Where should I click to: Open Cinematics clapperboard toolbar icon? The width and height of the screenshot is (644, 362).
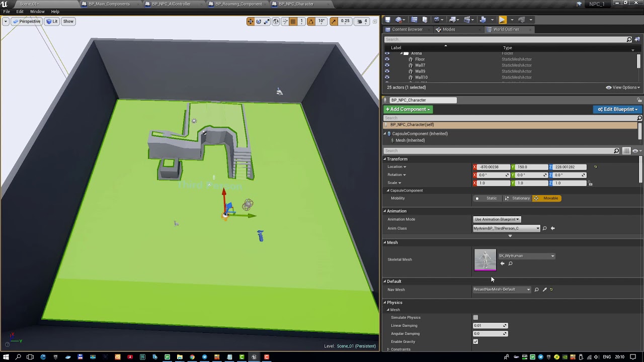pyautogui.click(x=466, y=20)
